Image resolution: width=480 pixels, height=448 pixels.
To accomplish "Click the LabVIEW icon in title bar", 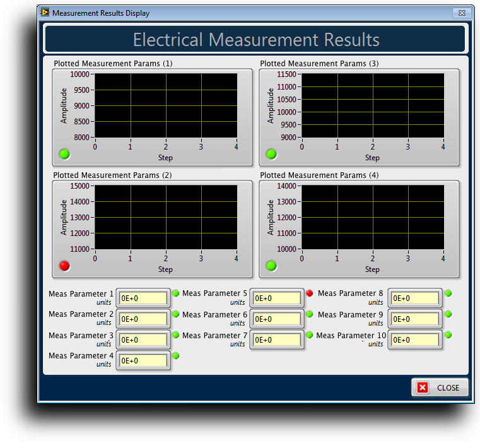I will pyautogui.click(x=45, y=13).
